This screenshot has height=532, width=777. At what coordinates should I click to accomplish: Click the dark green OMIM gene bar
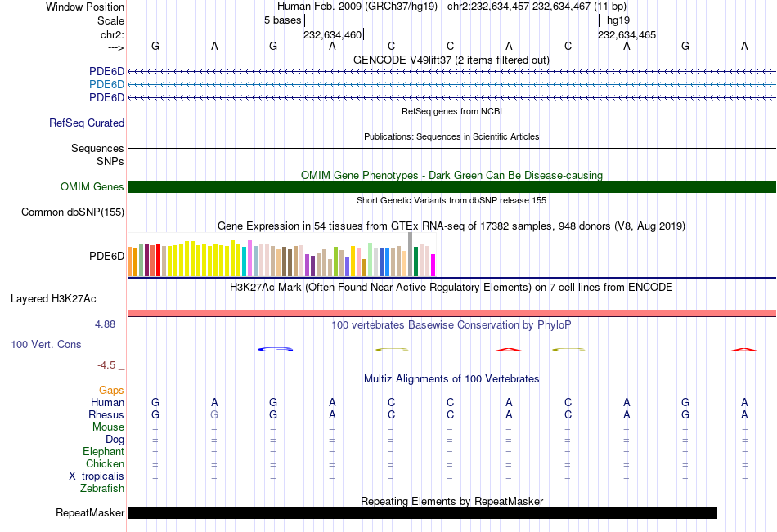pyautogui.click(x=451, y=187)
